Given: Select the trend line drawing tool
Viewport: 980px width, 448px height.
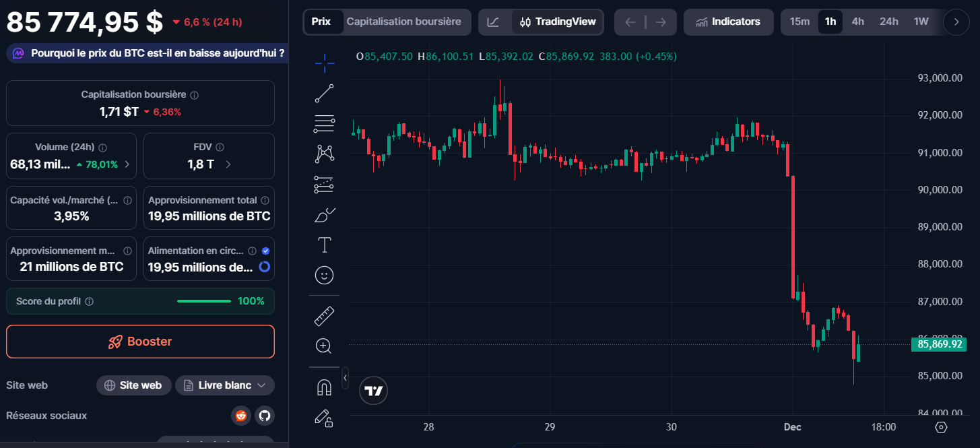Looking at the screenshot, I should [x=324, y=93].
